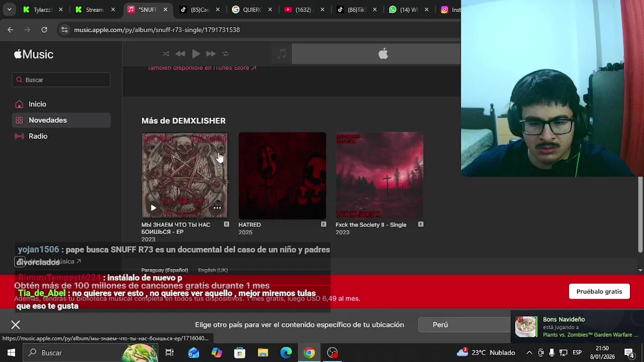This screenshot has height=362, width=644.
Task: Skip to the next track
Action: coord(211,54)
